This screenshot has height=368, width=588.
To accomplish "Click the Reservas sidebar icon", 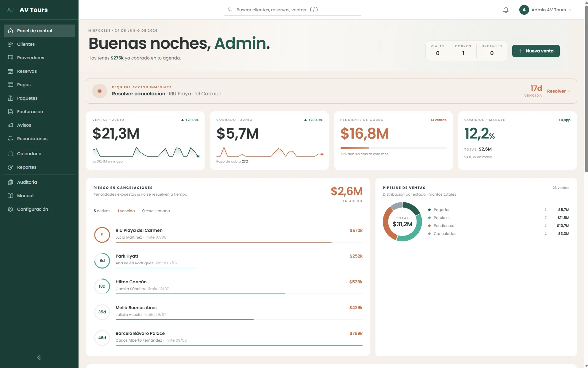I will pos(10,71).
